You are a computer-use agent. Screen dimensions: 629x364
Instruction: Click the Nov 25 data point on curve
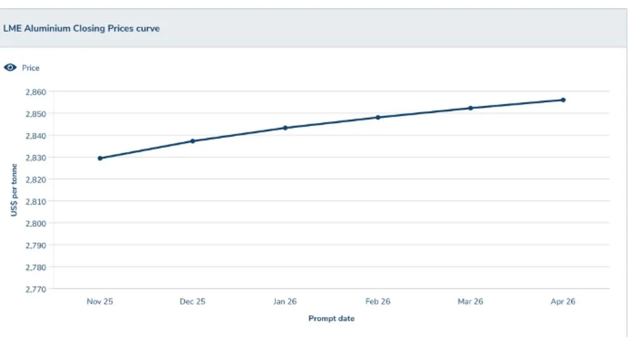pyautogui.click(x=100, y=158)
